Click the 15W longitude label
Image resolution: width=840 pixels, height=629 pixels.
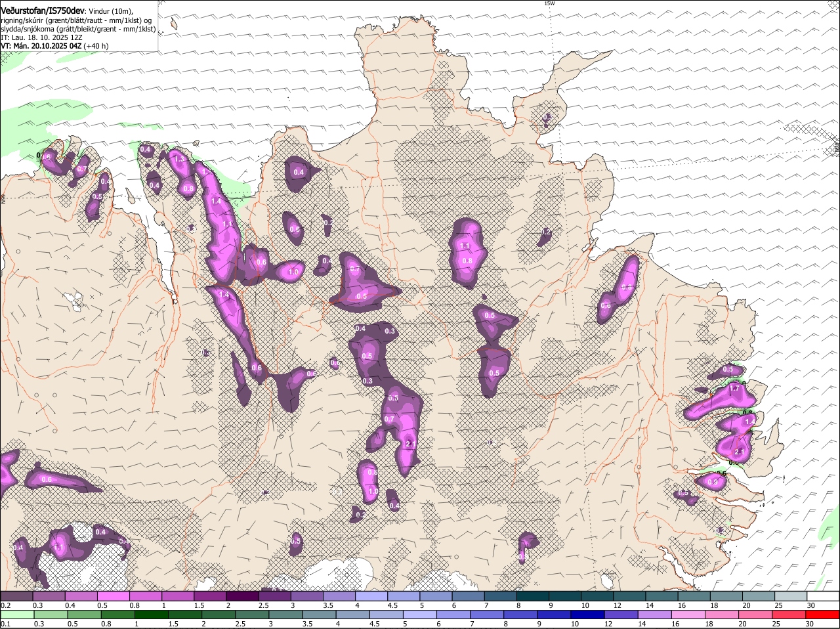[549, 3]
